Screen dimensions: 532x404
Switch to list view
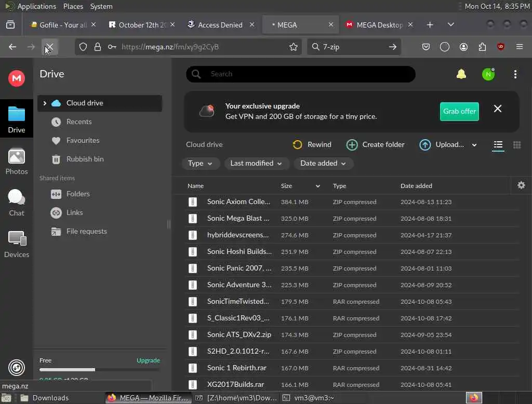point(498,145)
